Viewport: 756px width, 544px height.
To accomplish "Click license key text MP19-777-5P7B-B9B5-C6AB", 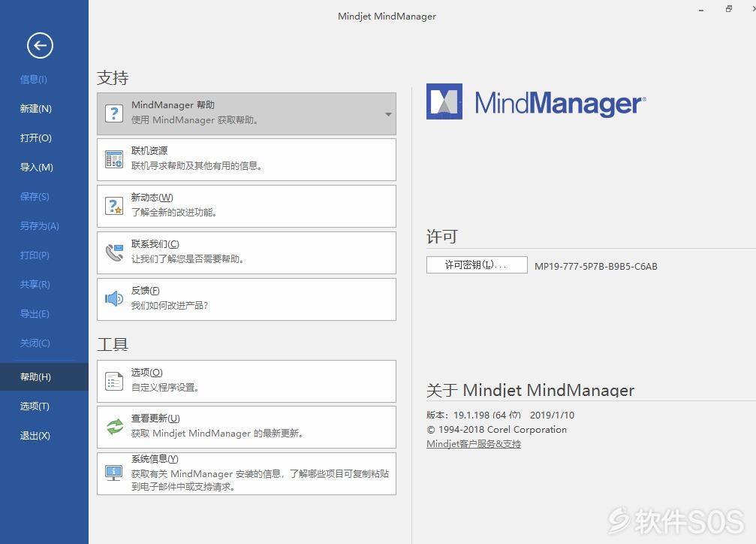I will pyautogui.click(x=596, y=267).
